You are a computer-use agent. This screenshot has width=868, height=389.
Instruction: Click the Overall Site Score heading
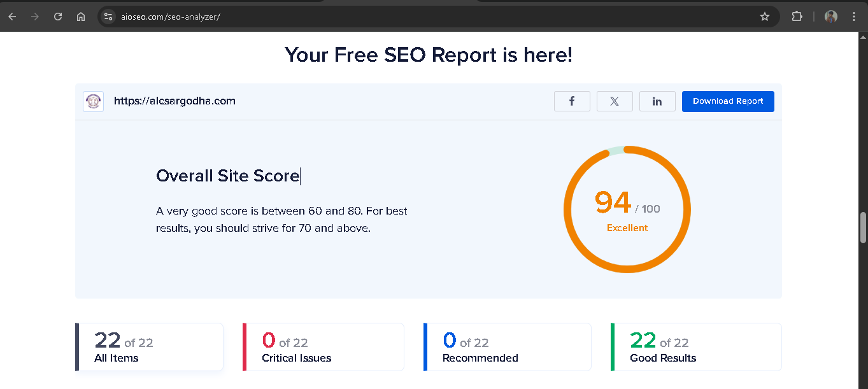coord(227,176)
